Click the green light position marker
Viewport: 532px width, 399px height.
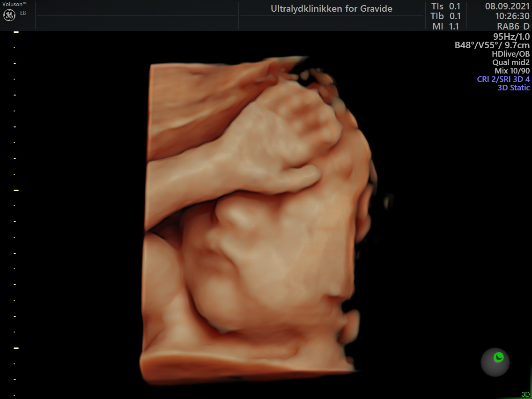498,357
